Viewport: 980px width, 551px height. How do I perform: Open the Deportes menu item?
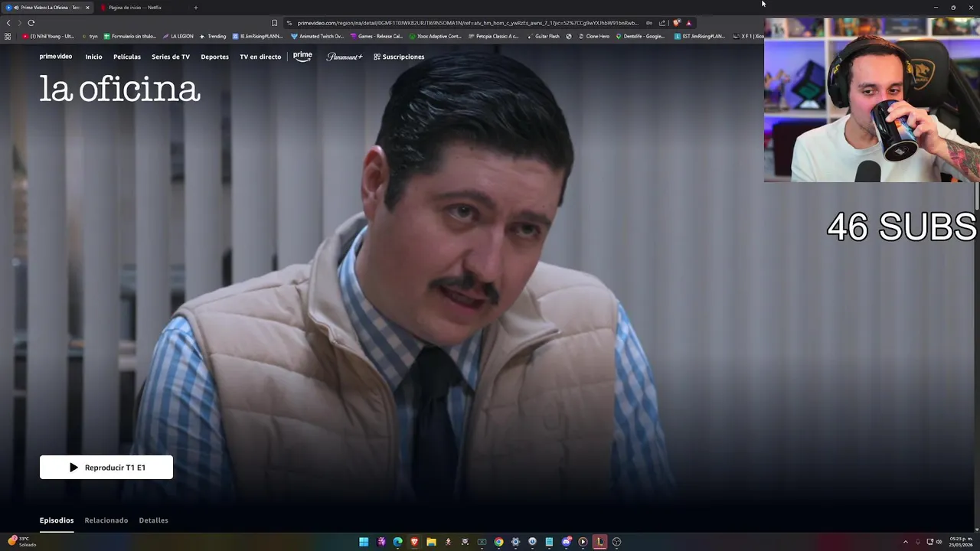(x=214, y=57)
